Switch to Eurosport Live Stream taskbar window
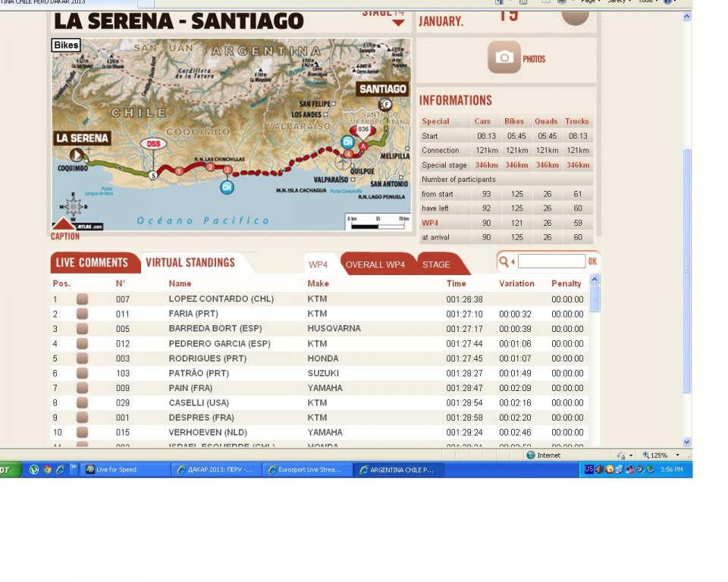Screen dimensions: 728x582 307,470
